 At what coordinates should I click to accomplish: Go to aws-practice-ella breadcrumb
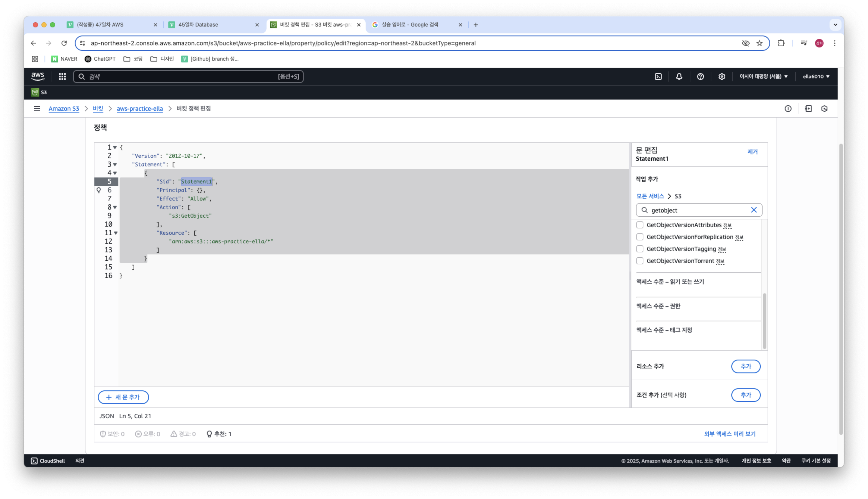point(140,109)
